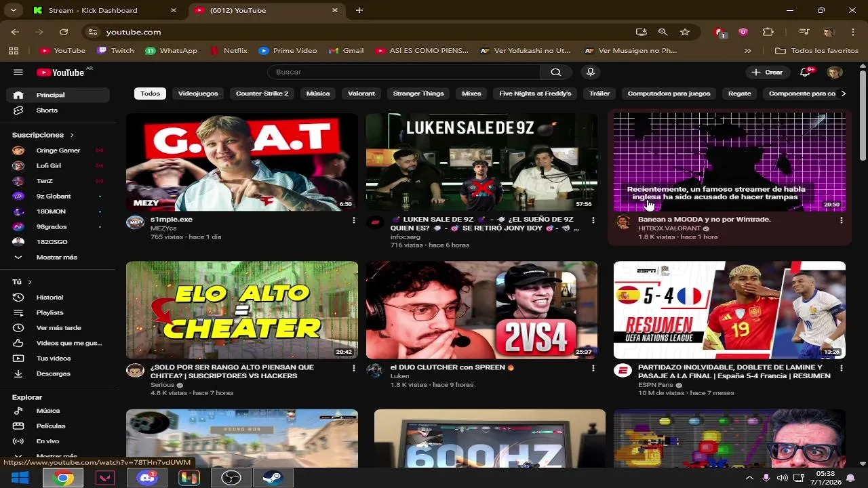Open the 5-4 España Francia RESUMEN thumbnail
The width and height of the screenshot is (868, 488).
tap(730, 310)
